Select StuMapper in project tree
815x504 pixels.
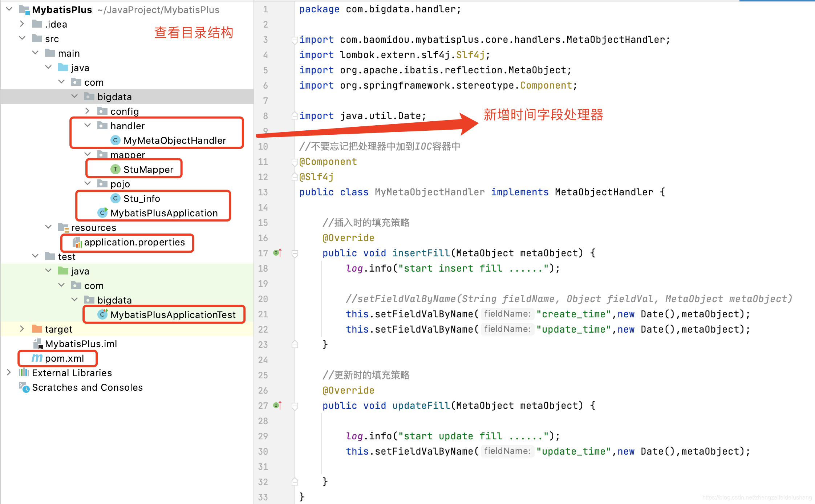[x=148, y=169]
